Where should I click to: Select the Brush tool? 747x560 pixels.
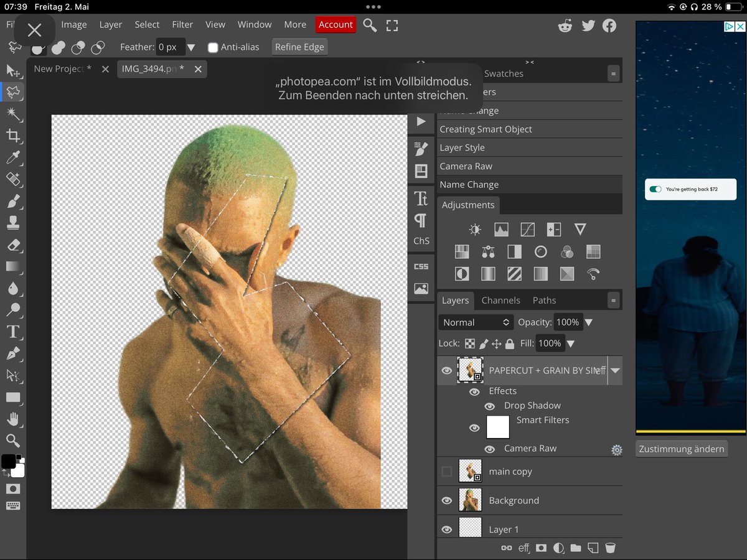point(13,201)
